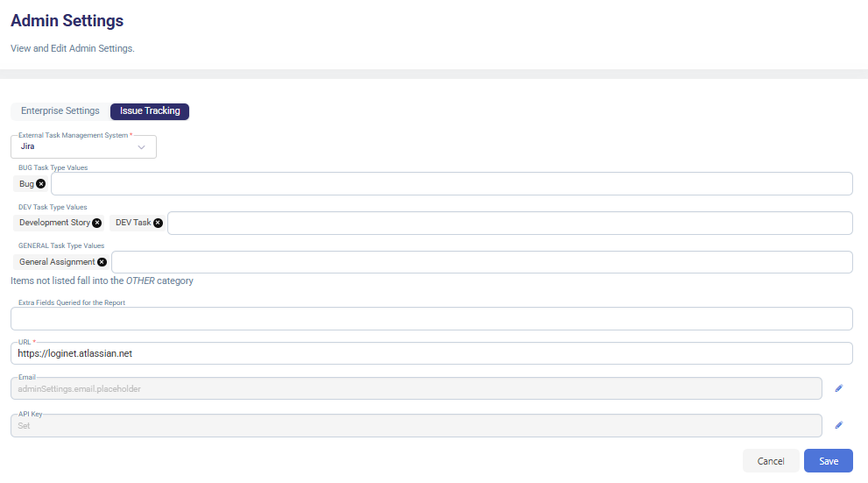The height and width of the screenshot is (483, 868).
Task: Click the pencil icon to edit Email
Action: tap(838, 388)
